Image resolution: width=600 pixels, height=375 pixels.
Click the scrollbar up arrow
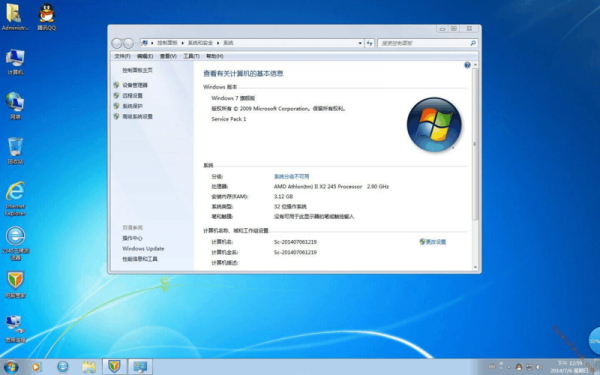point(475,65)
